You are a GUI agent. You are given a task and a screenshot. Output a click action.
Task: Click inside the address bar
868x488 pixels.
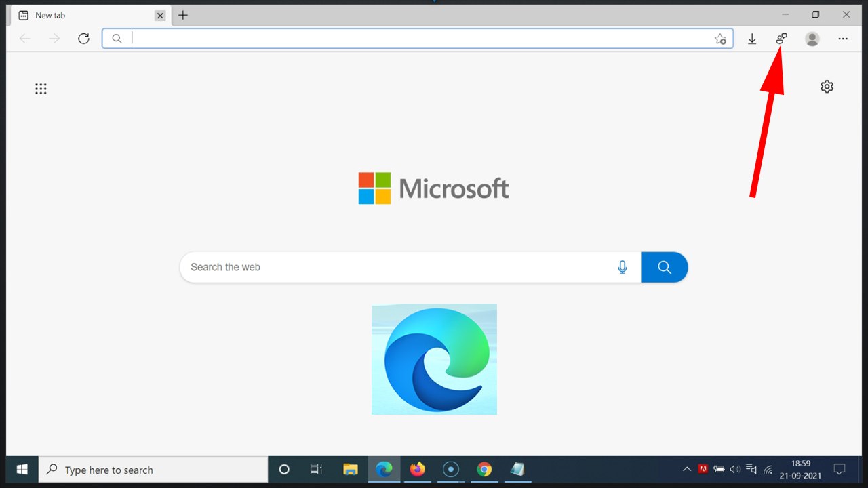(x=417, y=39)
